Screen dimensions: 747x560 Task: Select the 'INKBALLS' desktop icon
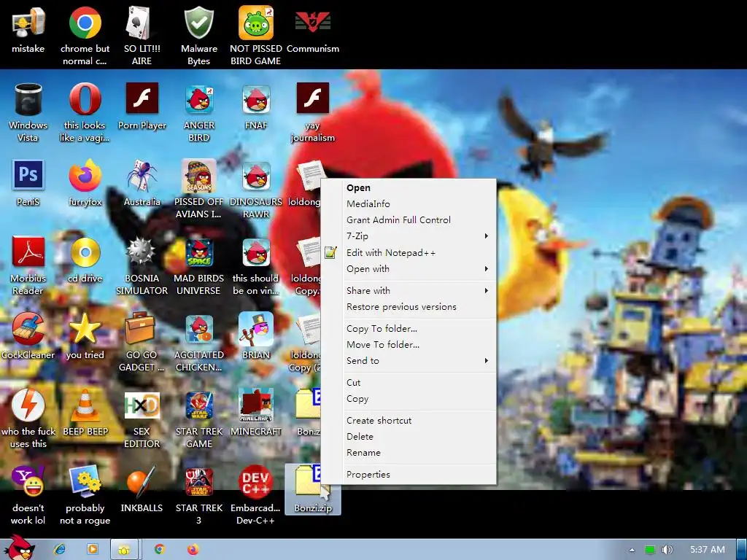pyautogui.click(x=142, y=481)
